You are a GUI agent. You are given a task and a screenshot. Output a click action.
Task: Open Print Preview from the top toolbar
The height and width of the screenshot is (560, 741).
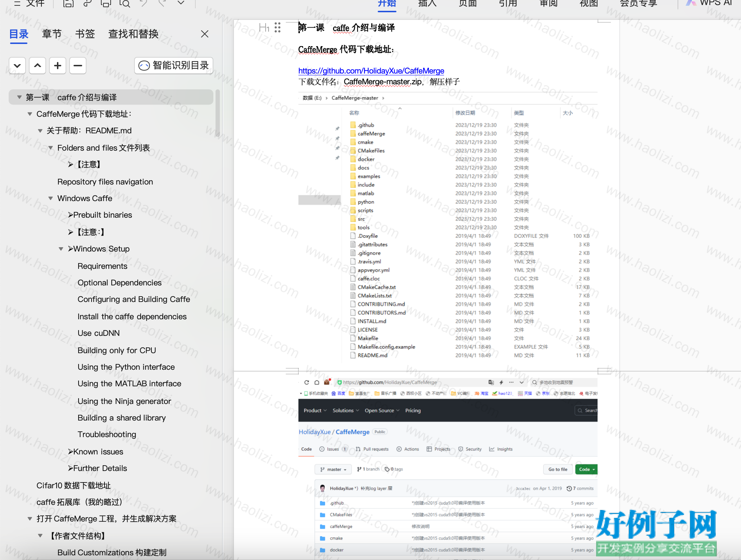click(x=124, y=3)
